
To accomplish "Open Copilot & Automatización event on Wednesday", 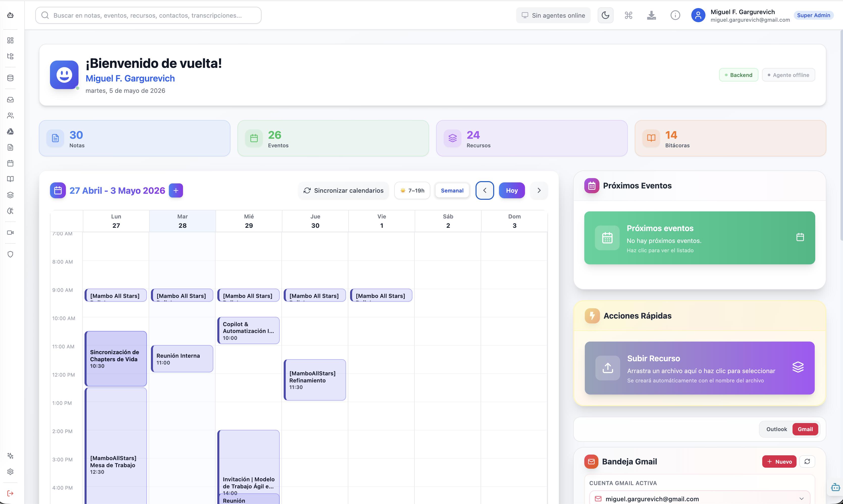I will (248, 330).
